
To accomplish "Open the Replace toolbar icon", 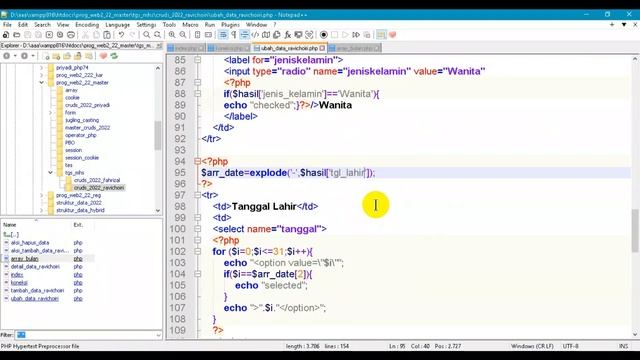I will pyautogui.click(x=157, y=35).
